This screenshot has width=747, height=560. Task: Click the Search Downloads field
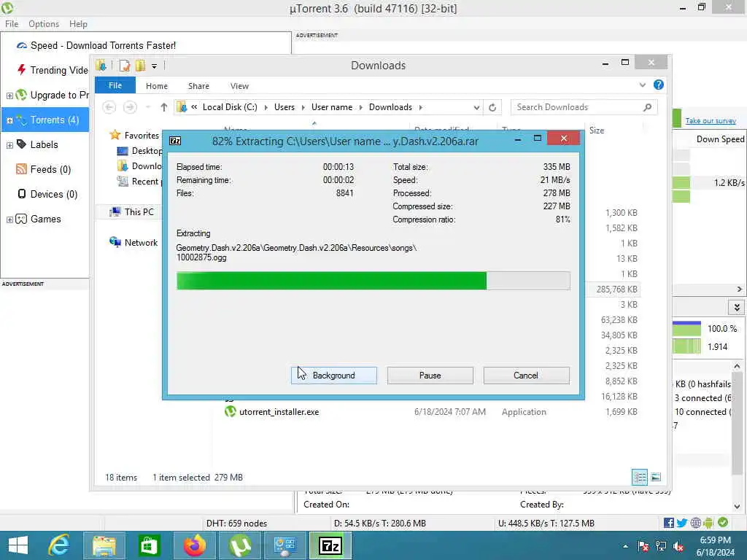point(584,107)
